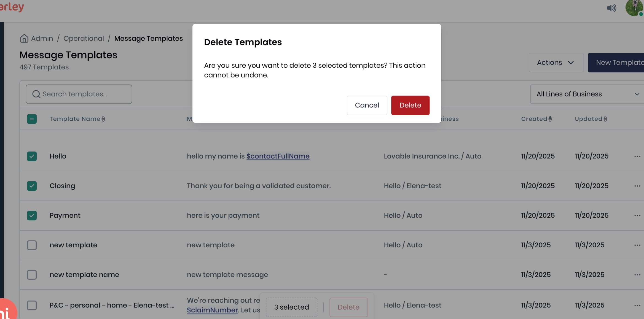Sort by Created date arrows
This screenshot has width=644, height=319.
pyautogui.click(x=550, y=119)
